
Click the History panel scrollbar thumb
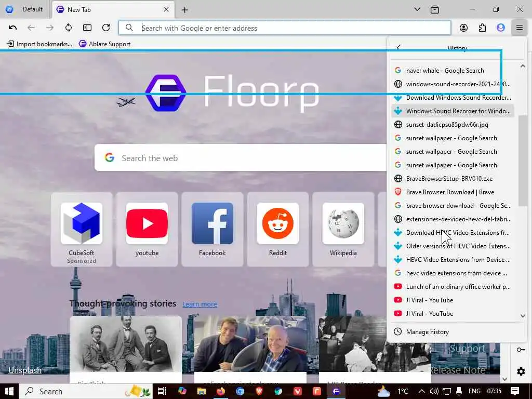(x=523, y=159)
